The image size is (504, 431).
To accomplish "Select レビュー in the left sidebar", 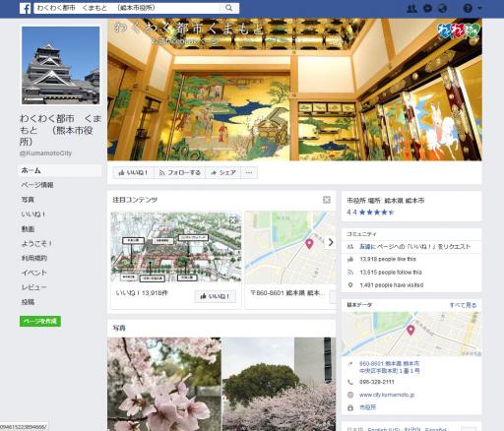I will tap(34, 287).
